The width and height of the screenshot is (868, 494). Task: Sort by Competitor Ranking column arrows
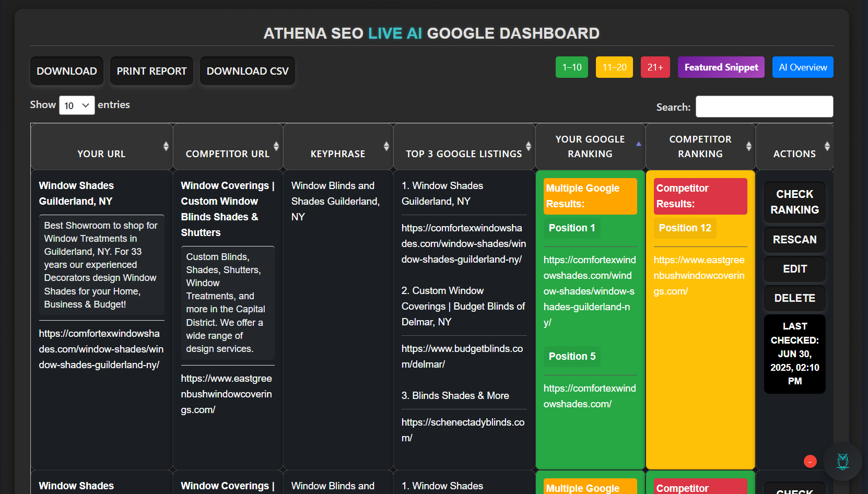click(x=749, y=146)
